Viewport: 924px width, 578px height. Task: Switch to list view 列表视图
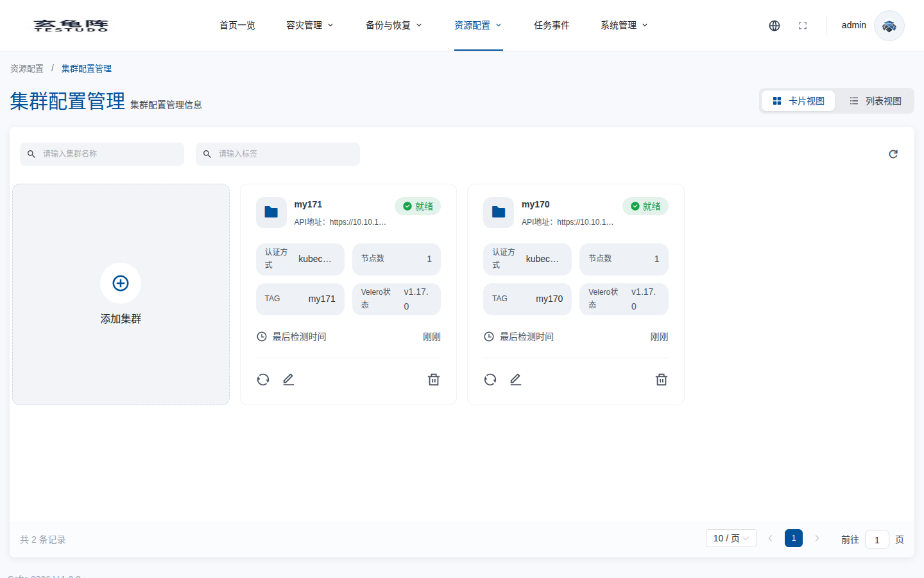point(875,101)
